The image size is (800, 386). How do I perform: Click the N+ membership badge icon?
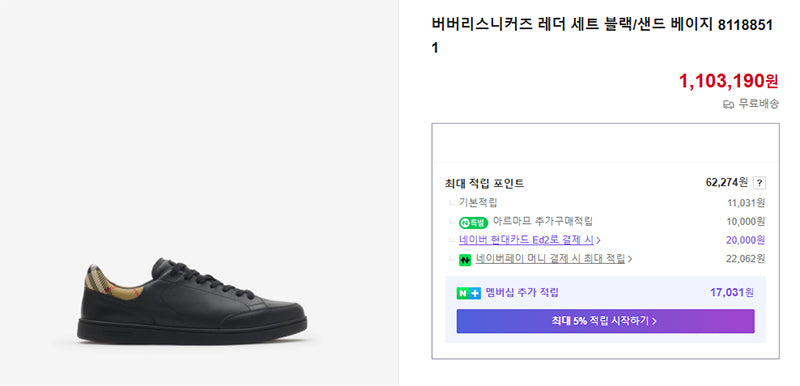click(468, 293)
